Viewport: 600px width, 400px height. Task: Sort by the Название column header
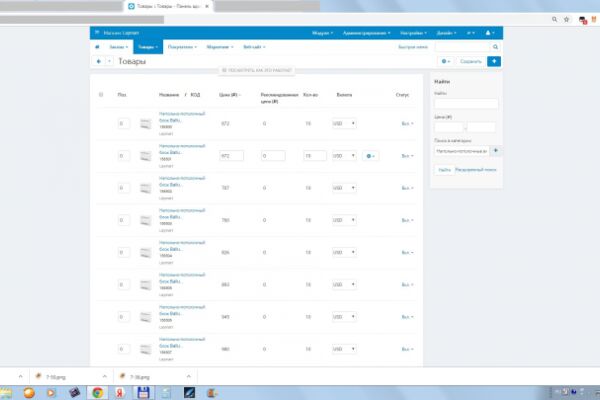tap(169, 95)
